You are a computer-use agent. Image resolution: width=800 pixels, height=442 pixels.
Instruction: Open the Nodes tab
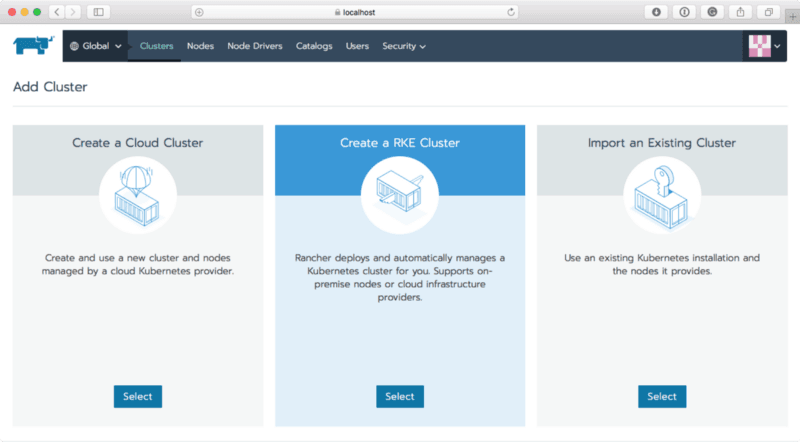pyautogui.click(x=200, y=46)
